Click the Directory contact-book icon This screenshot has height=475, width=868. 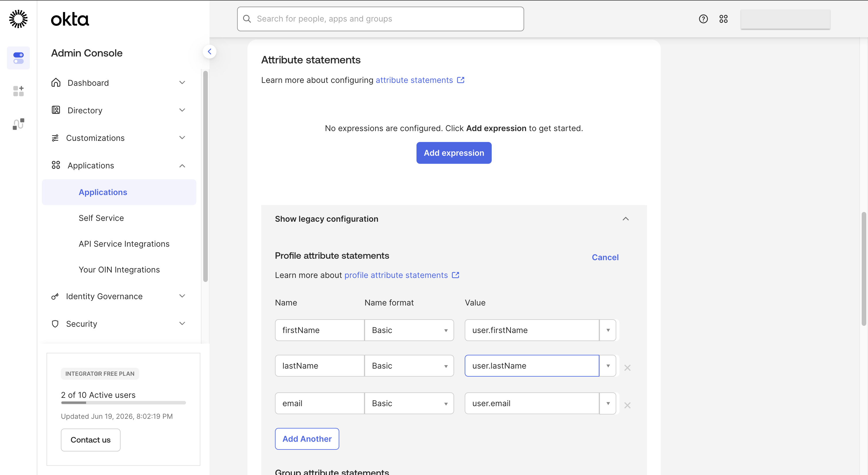point(56,110)
